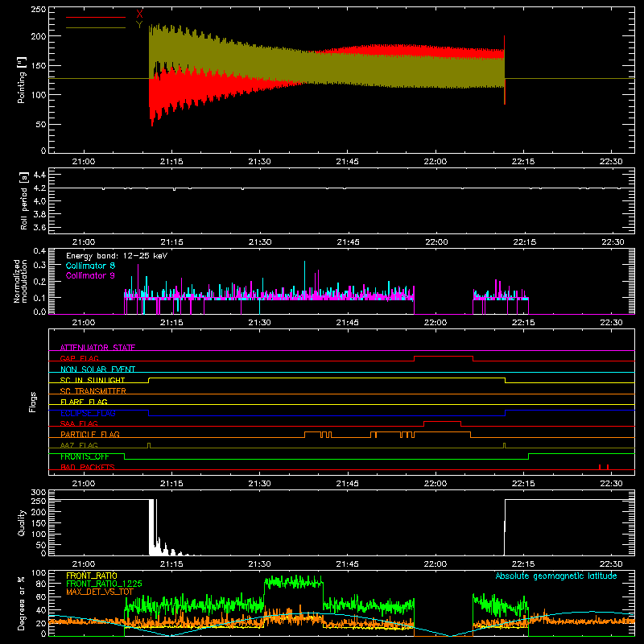Click the 'SC_IN_SUNLIGHT' flag label
Screen dimensions: 644x644
(x=93, y=380)
